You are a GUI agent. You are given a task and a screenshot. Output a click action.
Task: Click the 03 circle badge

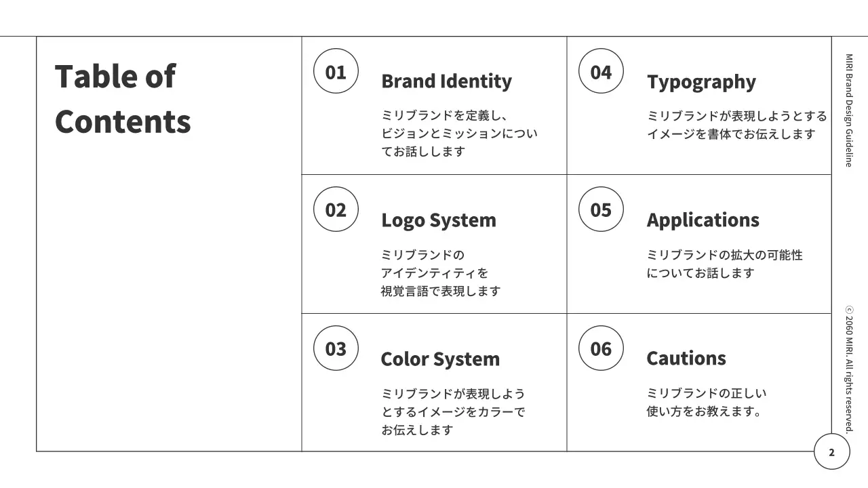336,348
